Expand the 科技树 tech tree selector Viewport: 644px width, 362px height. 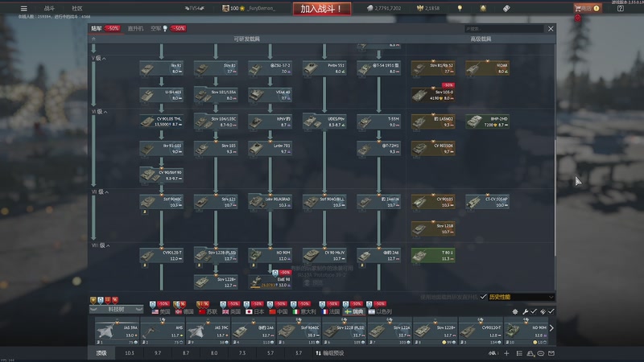click(116, 309)
